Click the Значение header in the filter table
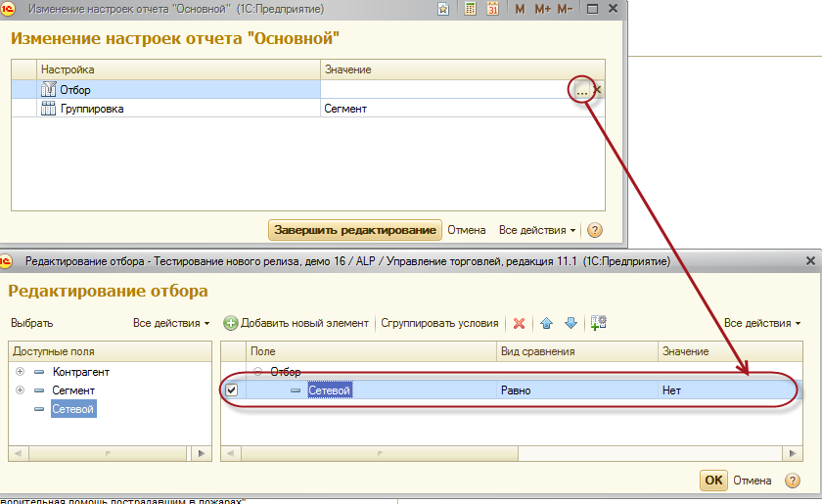This screenshot has height=504, width=822. point(730,351)
